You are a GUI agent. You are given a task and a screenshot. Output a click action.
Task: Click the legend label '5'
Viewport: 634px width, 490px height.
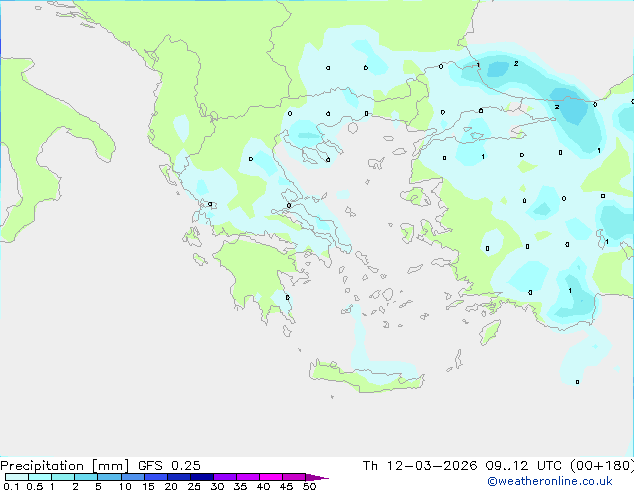98,486
